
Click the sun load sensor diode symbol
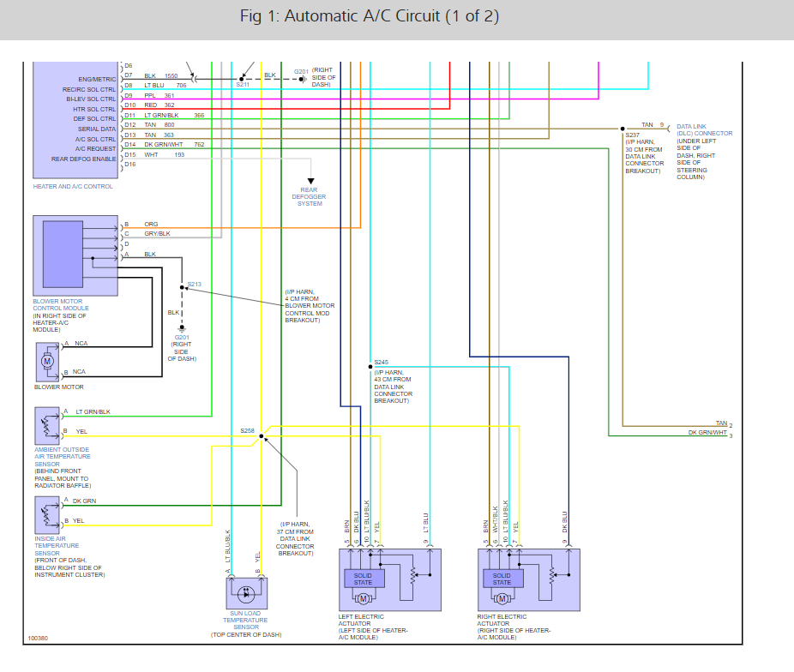coord(247,593)
